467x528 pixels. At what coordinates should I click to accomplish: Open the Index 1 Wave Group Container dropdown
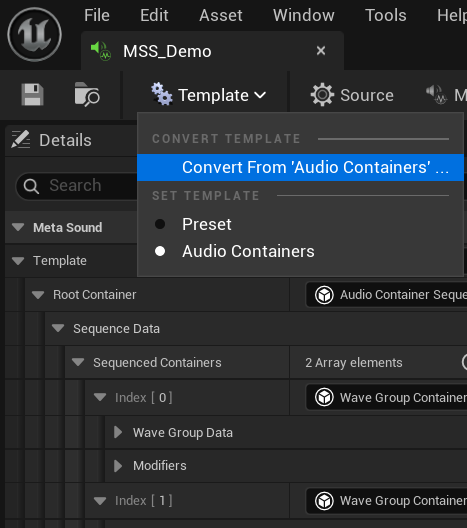(386, 501)
